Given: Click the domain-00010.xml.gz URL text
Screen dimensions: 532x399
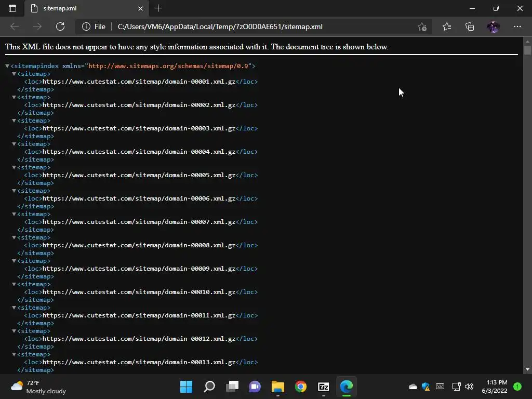Looking at the screenshot, I should coord(139,292).
